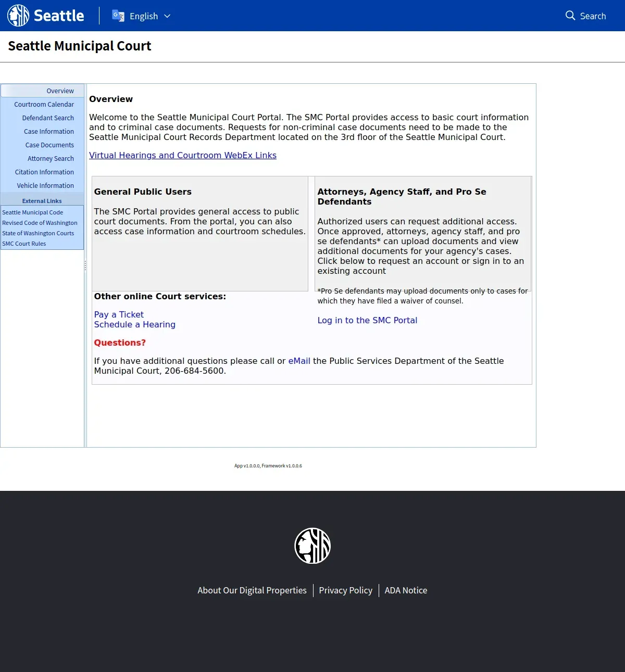Open About Our Digital Properties footer link

252,590
